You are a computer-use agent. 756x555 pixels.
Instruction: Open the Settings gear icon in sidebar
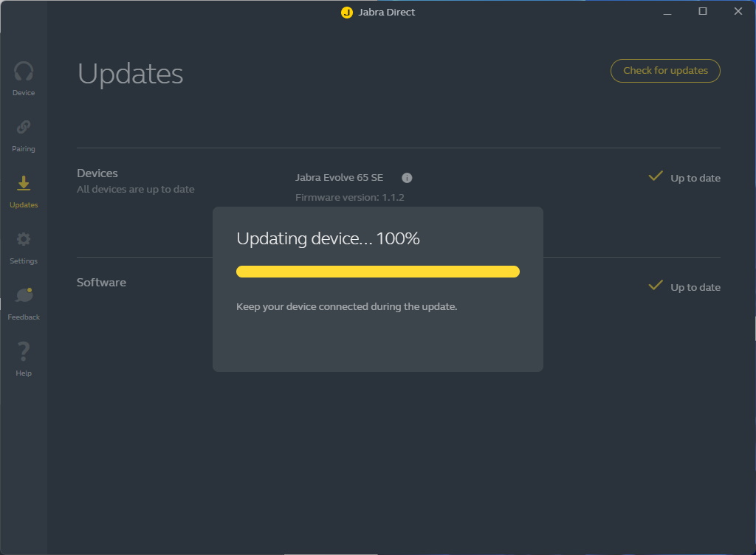24,239
